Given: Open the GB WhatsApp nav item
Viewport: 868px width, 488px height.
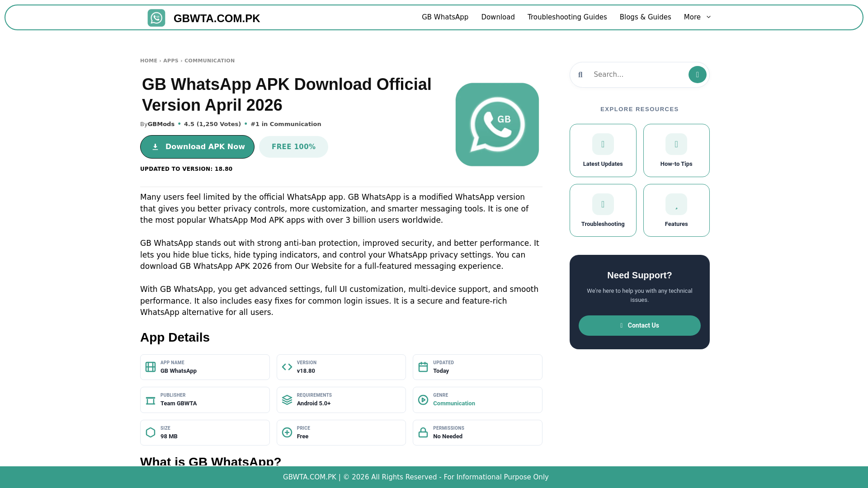Looking at the screenshot, I should click(445, 17).
